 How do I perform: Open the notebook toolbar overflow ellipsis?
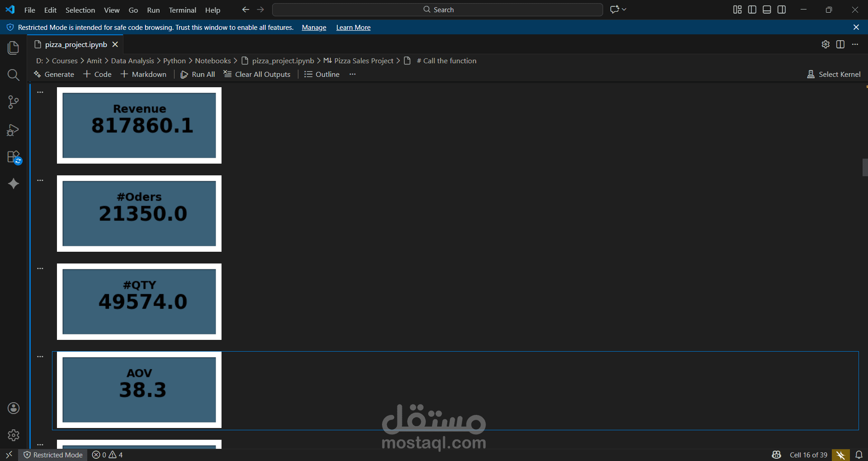[353, 74]
